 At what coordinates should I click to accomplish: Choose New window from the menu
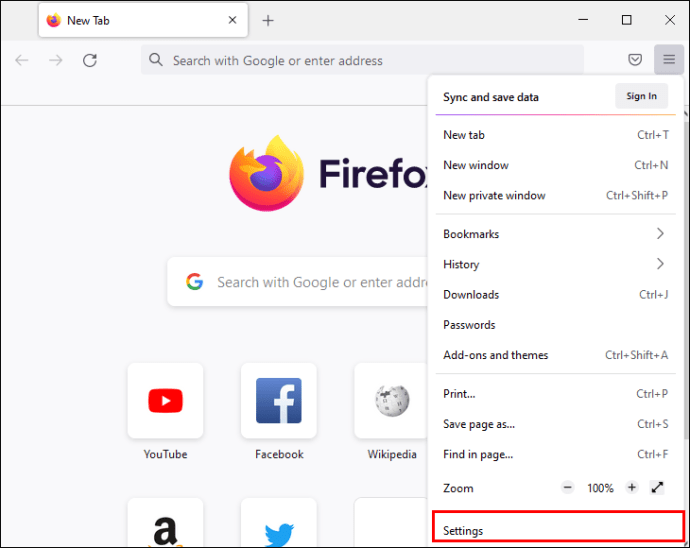click(555, 165)
